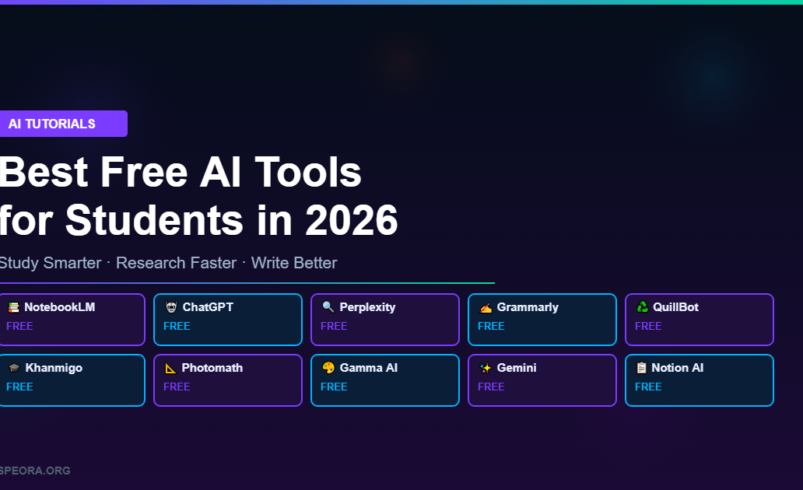
Task: Click the Gamma AI palette icon
Action: coord(328,368)
